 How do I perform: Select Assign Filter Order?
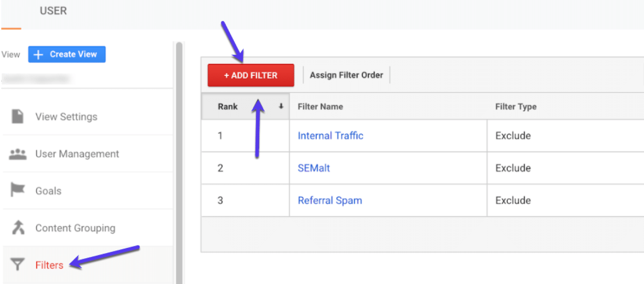click(346, 75)
